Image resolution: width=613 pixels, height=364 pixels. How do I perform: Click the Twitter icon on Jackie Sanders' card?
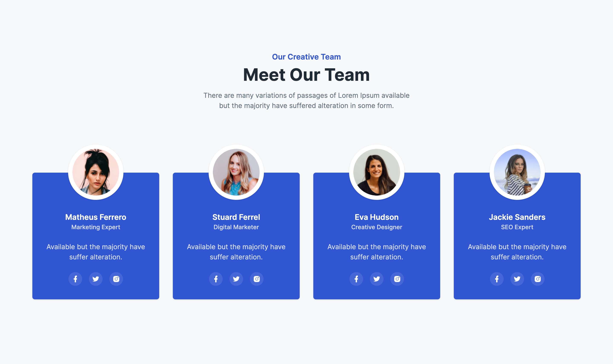pyautogui.click(x=517, y=279)
